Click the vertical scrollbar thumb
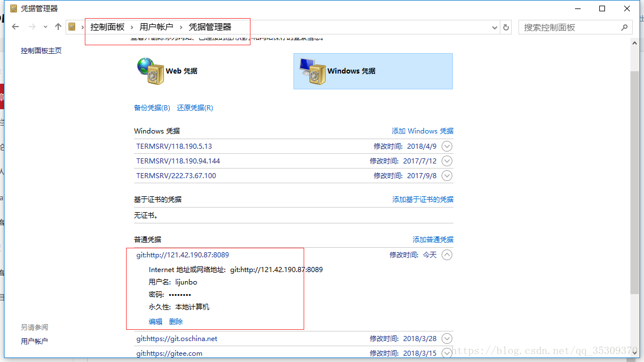The width and height of the screenshot is (644, 362). tap(634, 183)
